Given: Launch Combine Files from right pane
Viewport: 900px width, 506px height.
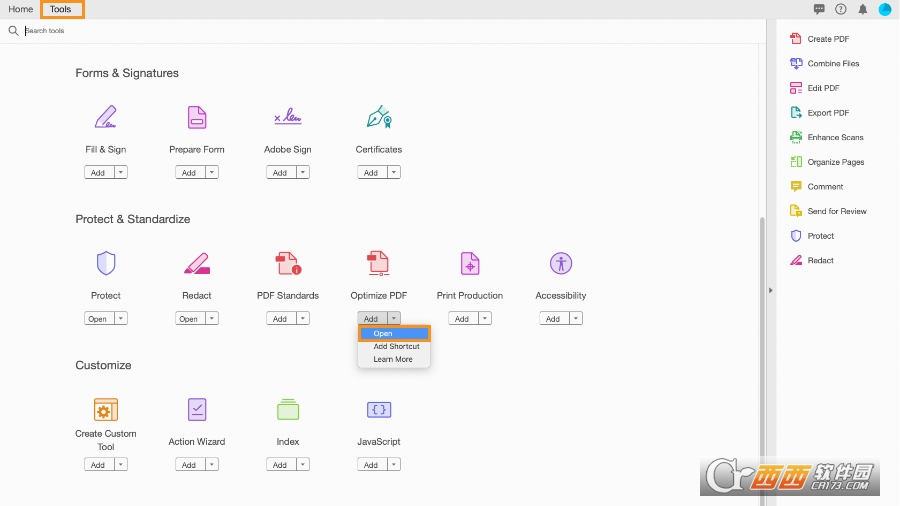Looking at the screenshot, I should (825, 64).
